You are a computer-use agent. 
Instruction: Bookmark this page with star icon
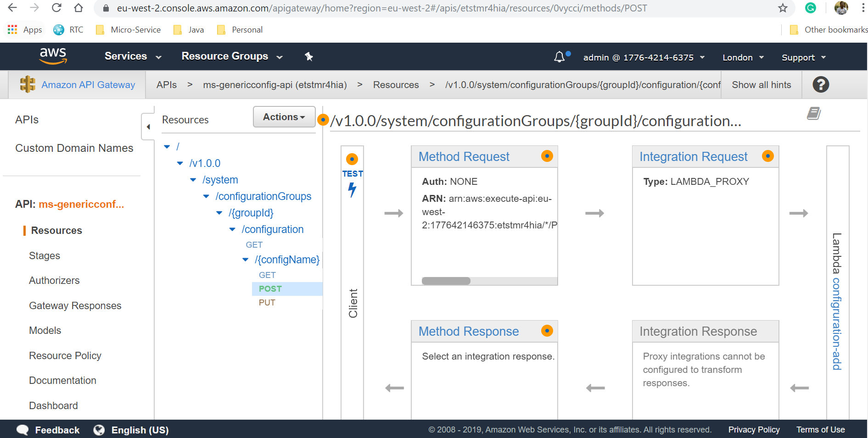click(783, 8)
